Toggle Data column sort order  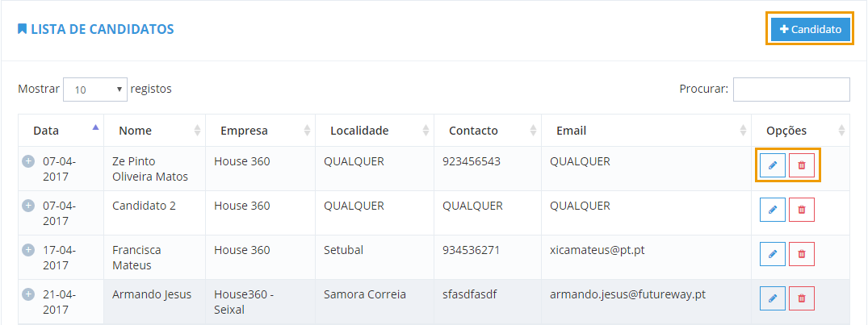click(61, 131)
